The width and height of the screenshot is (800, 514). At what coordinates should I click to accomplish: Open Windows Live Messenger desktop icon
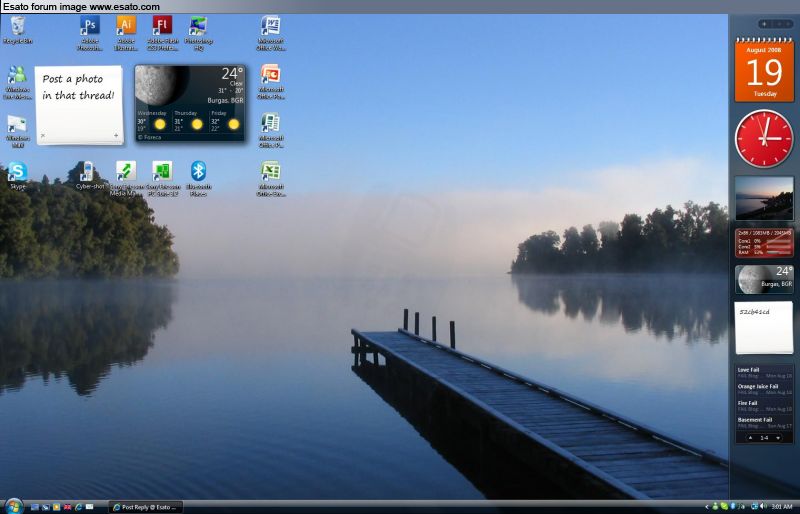coord(17,82)
